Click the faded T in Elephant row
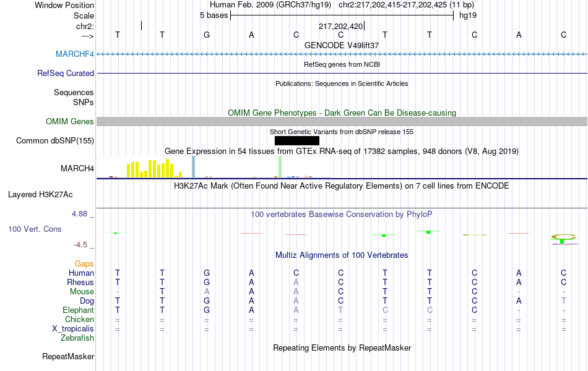 pos(340,310)
